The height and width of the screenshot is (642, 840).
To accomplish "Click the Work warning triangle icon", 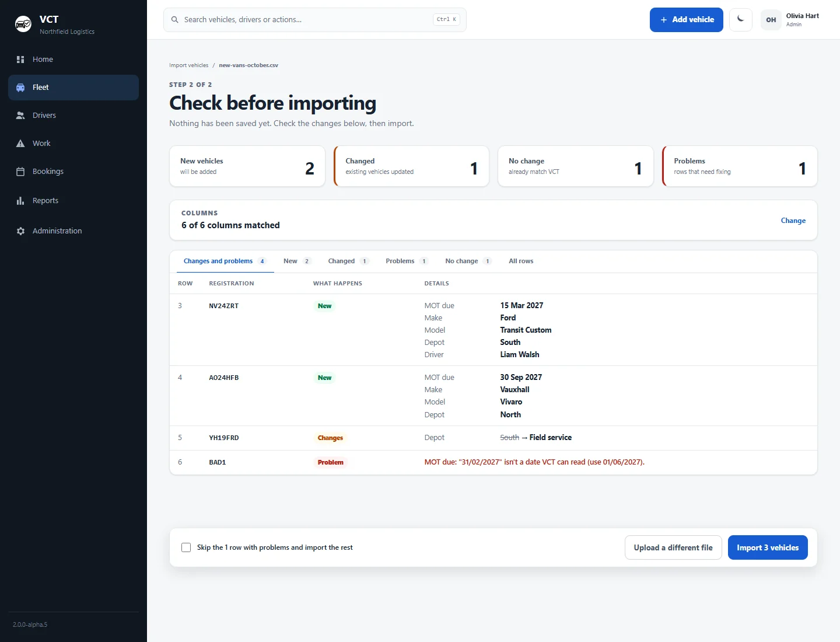I will coord(20,144).
